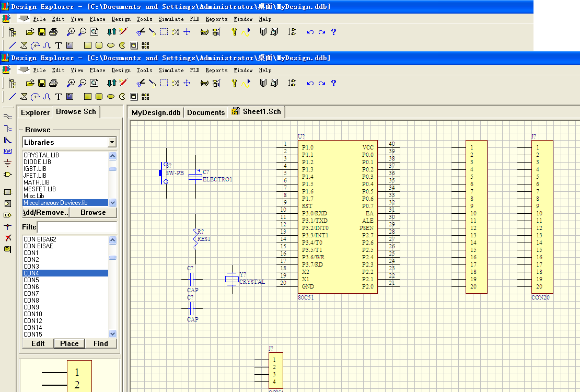The image size is (580, 392).
Task: Activate the Net Label tool
Action: tap(8, 151)
